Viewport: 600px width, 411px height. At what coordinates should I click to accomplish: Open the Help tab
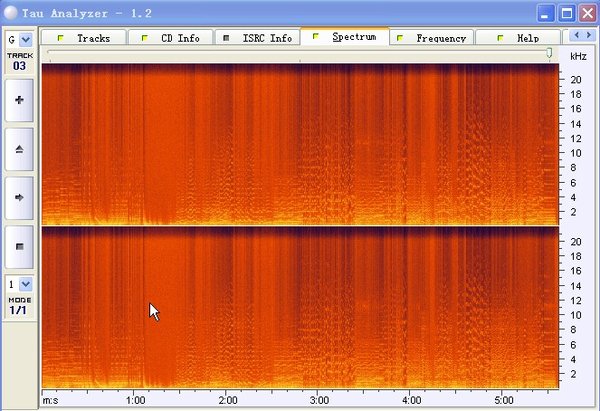coord(518,38)
